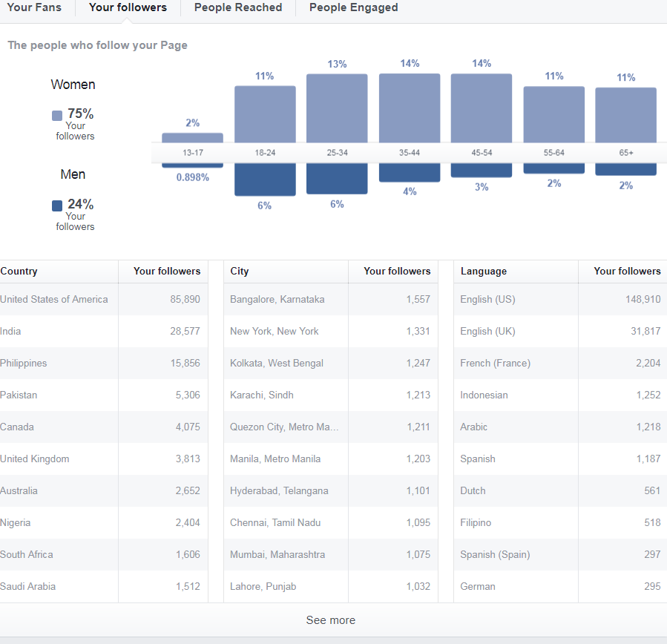The height and width of the screenshot is (644, 667).
Task: Click the Men 45-54 bar showing 3%
Action: point(482,170)
